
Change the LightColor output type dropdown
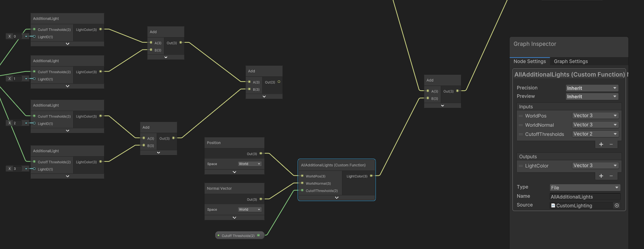(595, 165)
